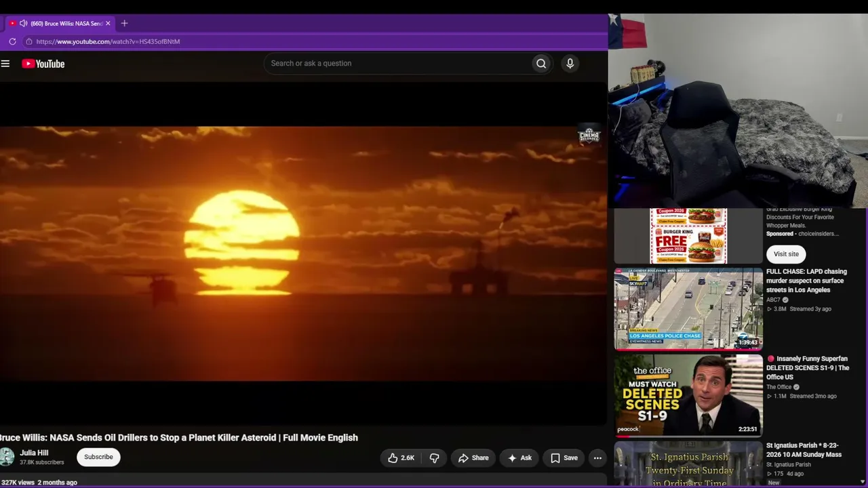The image size is (868, 488).
Task: Mute the tab using its speaker icon
Action: pos(23,23)
